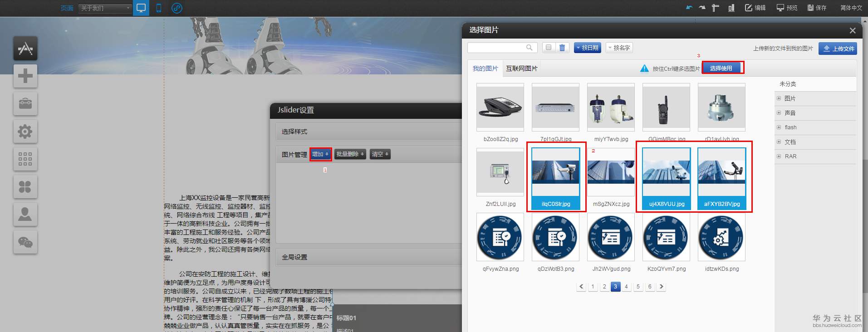Click 编辑 (Edit) in top toolbar

click(755, 8)
